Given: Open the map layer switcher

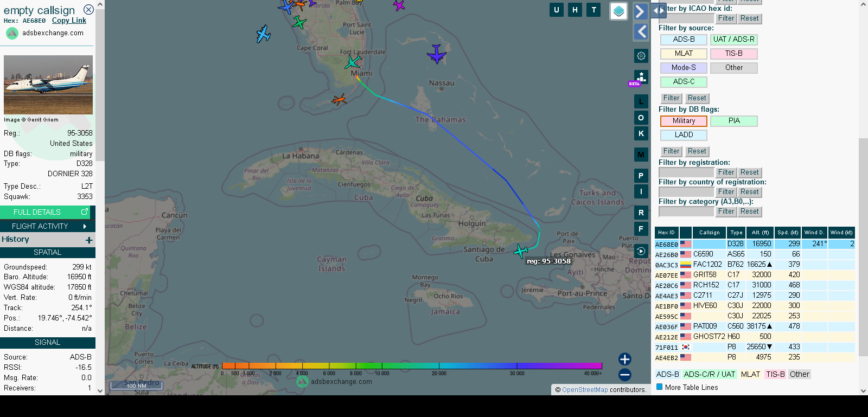Looking at the screenshot, I should (618, 11).
